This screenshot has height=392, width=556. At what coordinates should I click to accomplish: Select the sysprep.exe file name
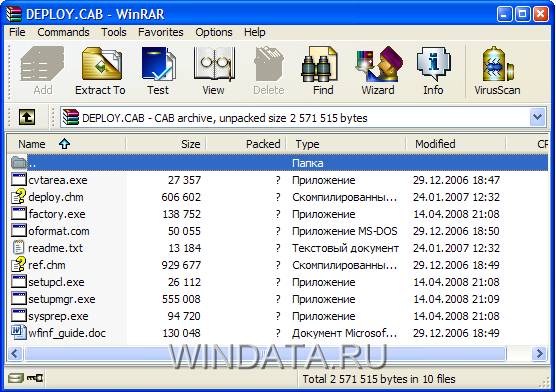58,316
